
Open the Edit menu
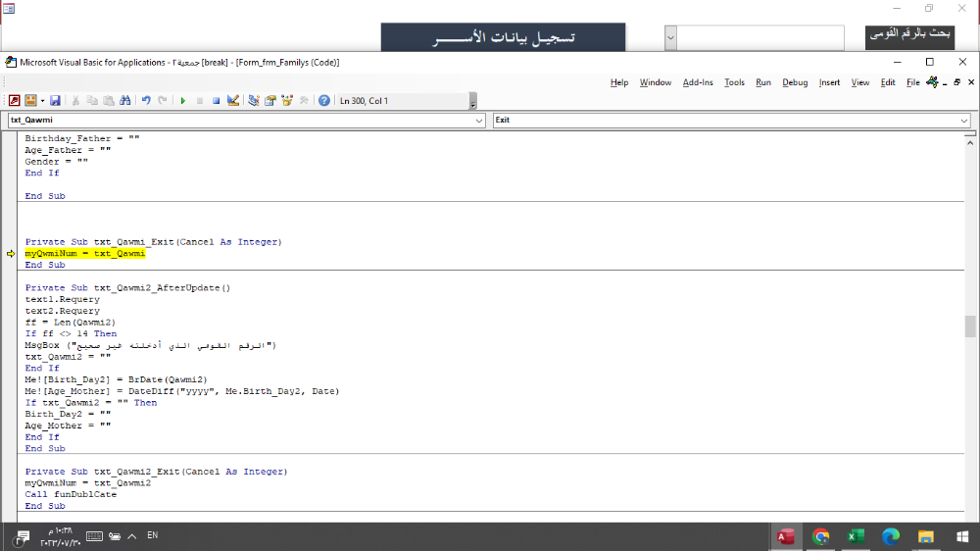point(888,82)
